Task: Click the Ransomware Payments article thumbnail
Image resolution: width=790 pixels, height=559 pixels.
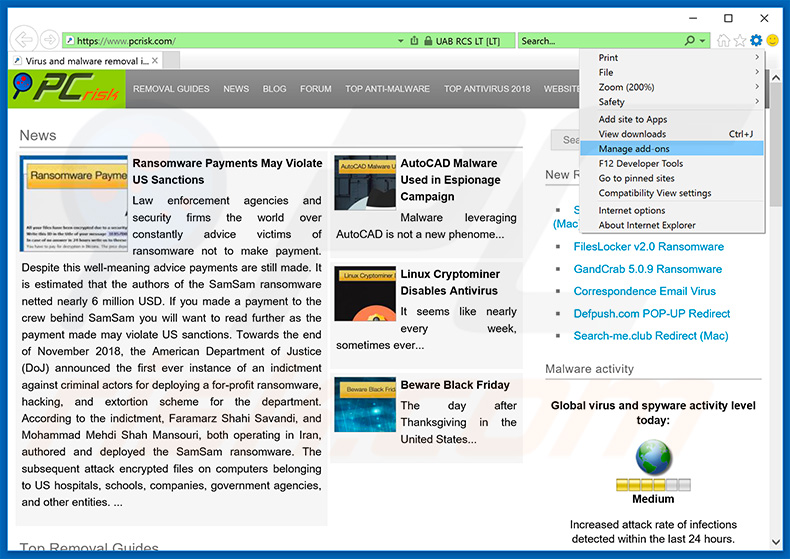Action: [x=74, y=203]
